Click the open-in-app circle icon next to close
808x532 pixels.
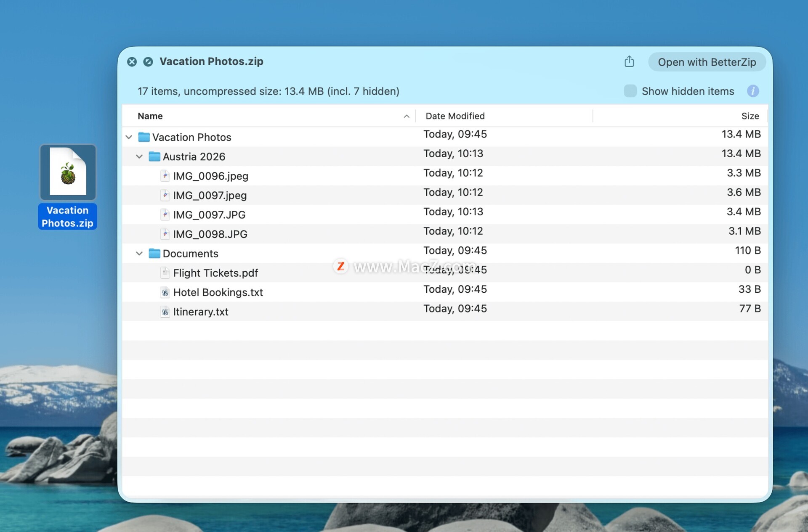[x=148, y=62]
